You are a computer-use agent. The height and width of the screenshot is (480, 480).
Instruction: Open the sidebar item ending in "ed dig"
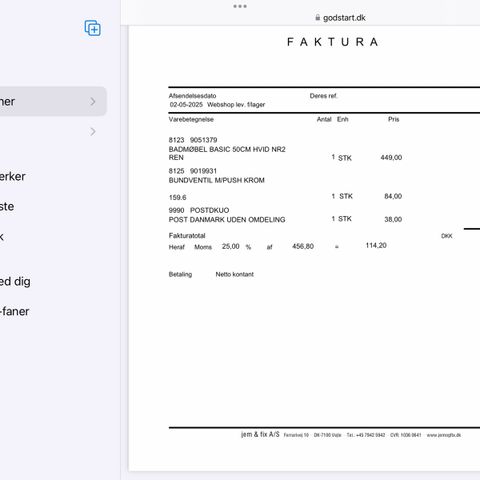coord(15,282)
